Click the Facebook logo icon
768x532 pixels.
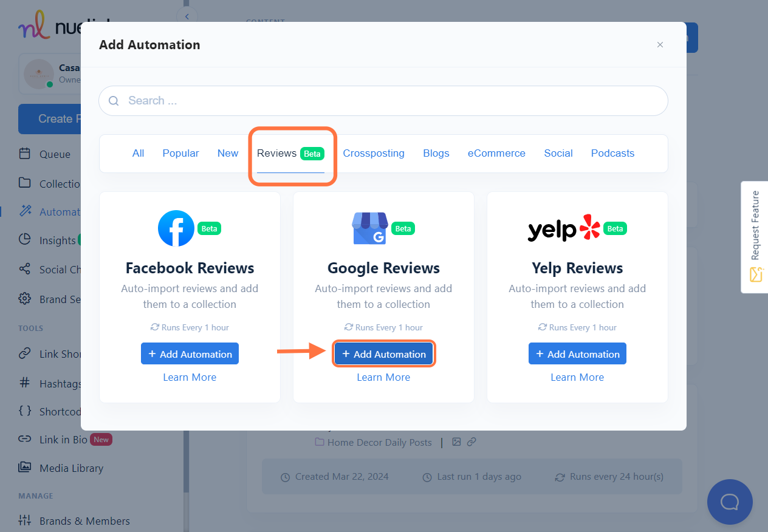[176, 228]
